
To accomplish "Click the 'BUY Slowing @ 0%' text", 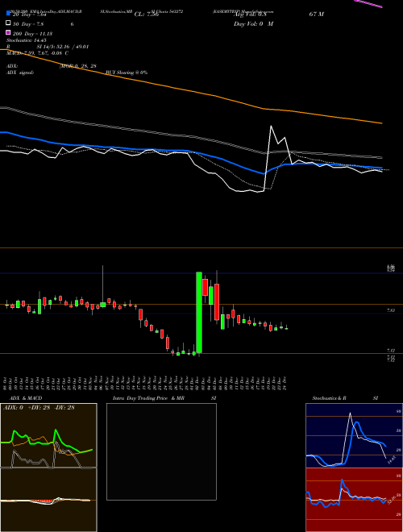I will [x=127, y=73].
